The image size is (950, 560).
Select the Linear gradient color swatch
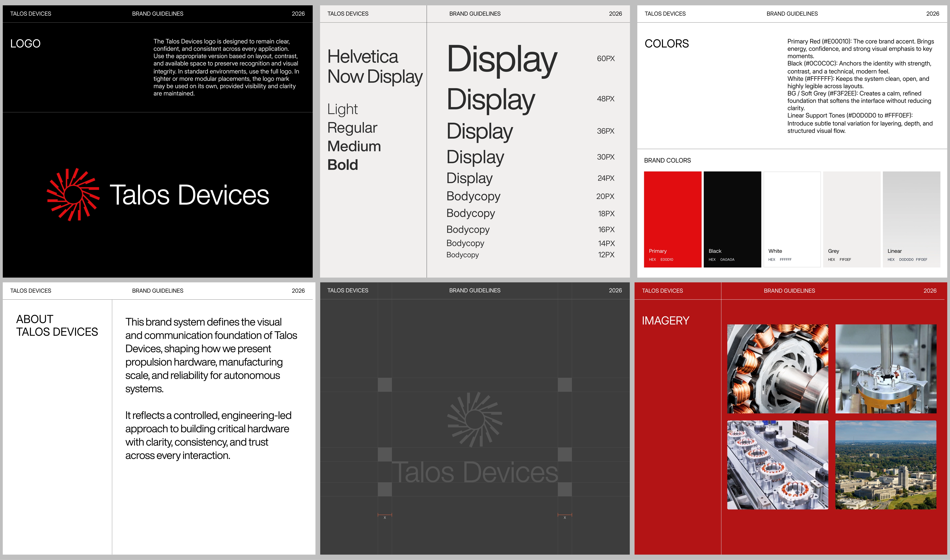pos(911,219)
